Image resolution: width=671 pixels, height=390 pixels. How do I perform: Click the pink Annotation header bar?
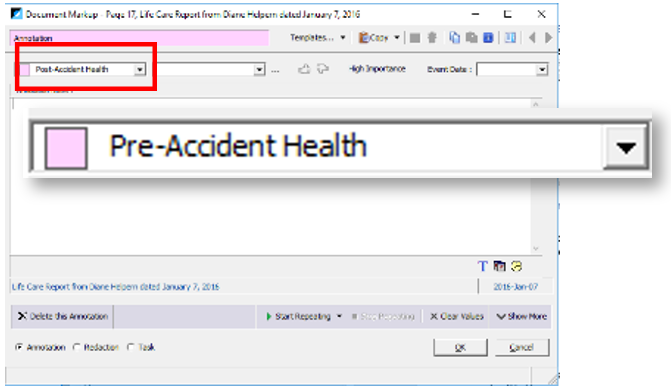(x=140, y=38)
